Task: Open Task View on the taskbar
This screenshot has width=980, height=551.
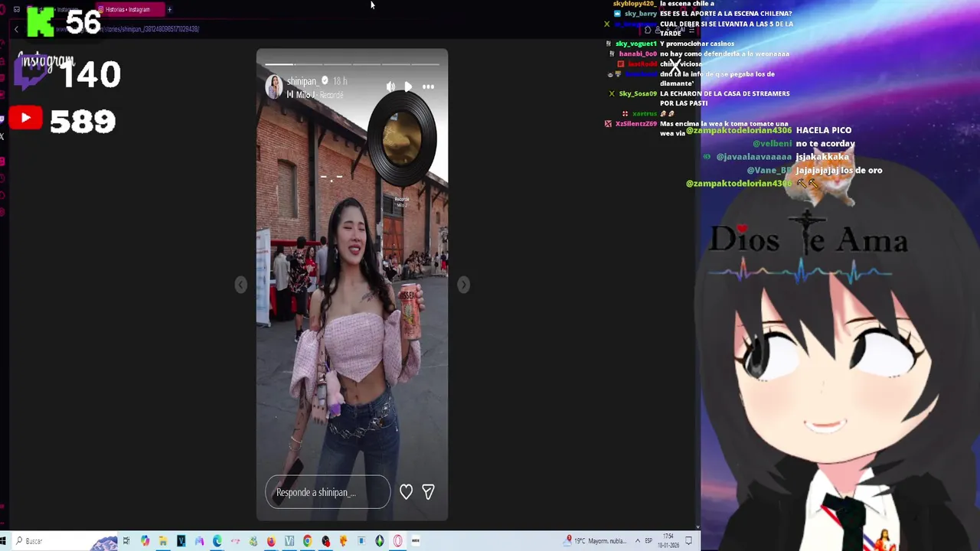Action: coord(126,541)
